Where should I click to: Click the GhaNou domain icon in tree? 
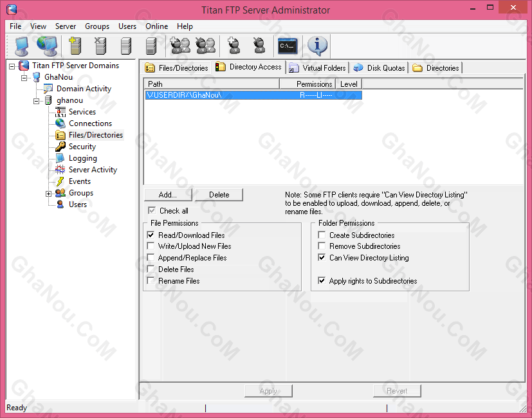(x=36, y=77)
